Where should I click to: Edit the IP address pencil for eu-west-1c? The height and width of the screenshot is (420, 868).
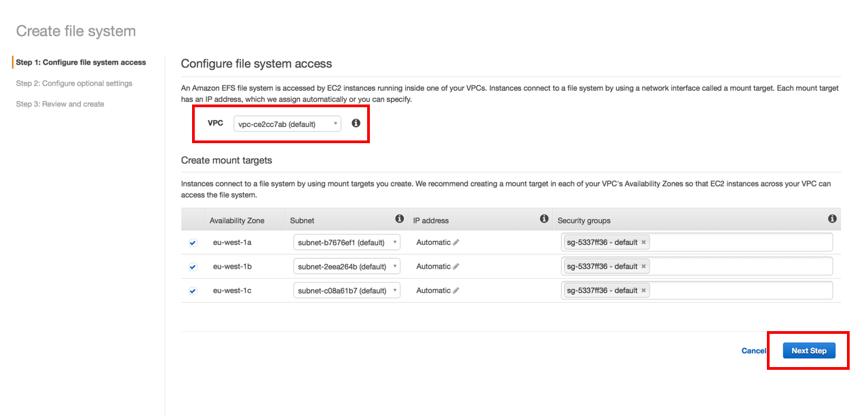(456, 291)
